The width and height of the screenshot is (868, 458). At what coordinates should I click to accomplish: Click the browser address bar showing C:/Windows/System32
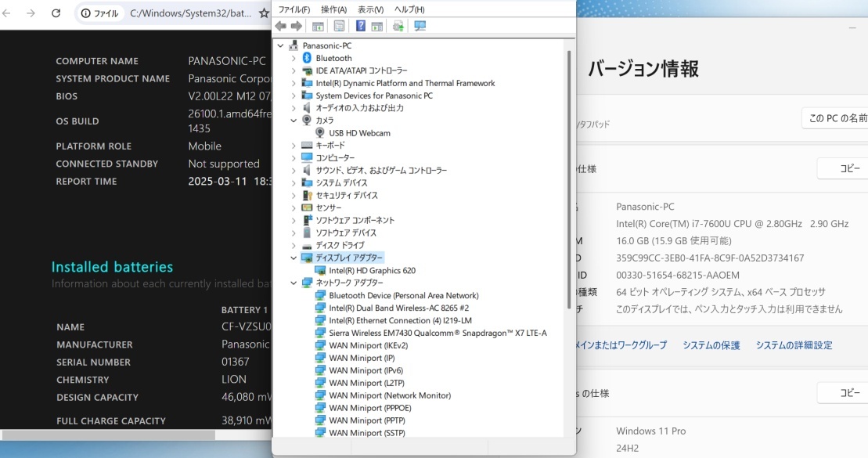190,13
